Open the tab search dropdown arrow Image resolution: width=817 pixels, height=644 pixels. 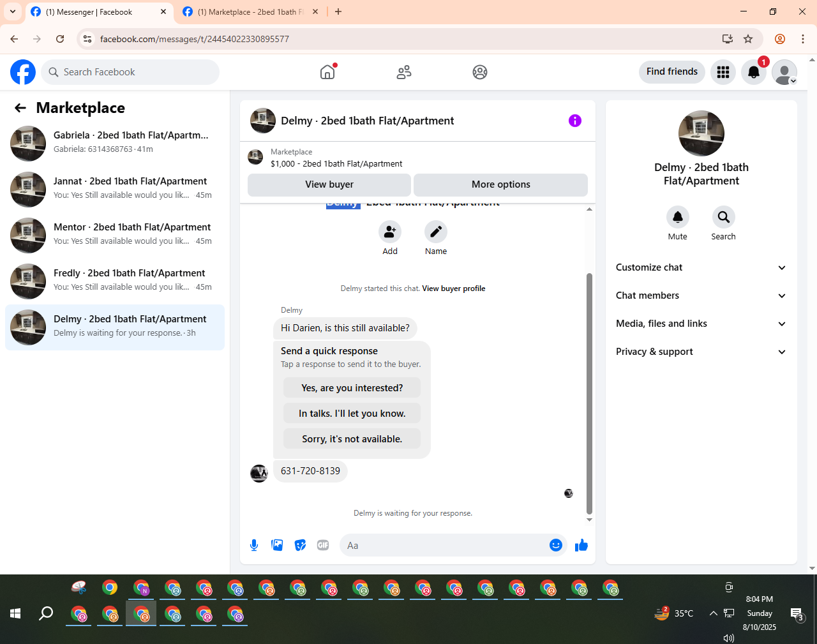click(x=12, y=11)
